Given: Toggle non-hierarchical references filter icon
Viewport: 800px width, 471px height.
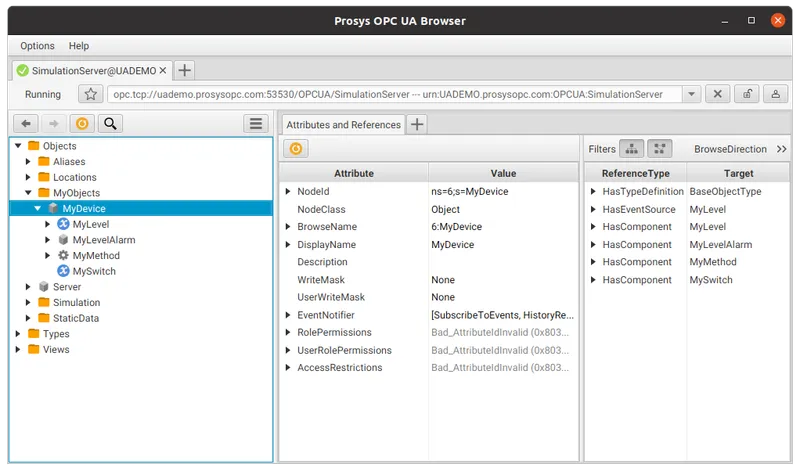Looking at the screenshot, I should 660,148.
